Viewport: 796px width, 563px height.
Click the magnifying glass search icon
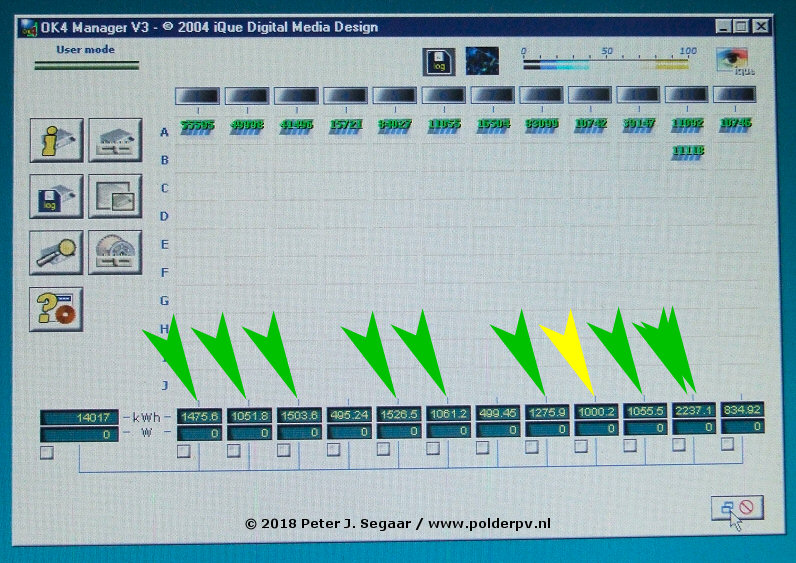57,252
